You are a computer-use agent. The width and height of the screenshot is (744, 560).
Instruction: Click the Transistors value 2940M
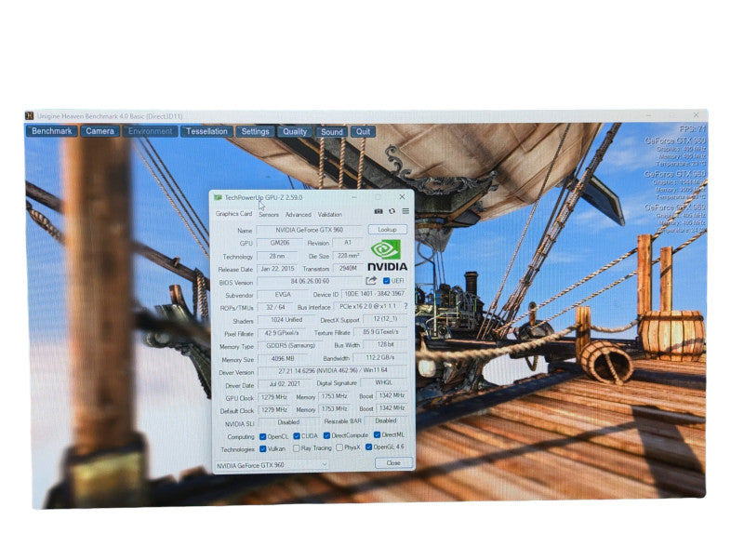(348, 268)
